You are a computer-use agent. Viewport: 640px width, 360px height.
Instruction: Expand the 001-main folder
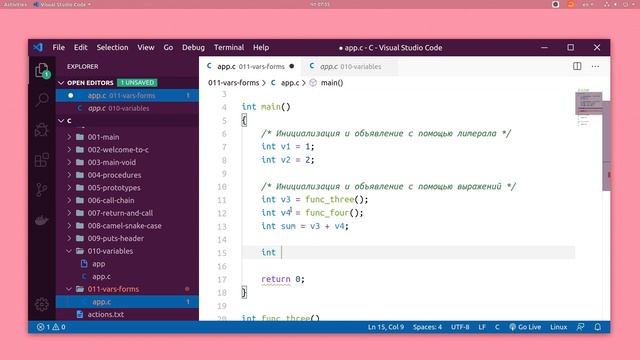click(69, 137)
